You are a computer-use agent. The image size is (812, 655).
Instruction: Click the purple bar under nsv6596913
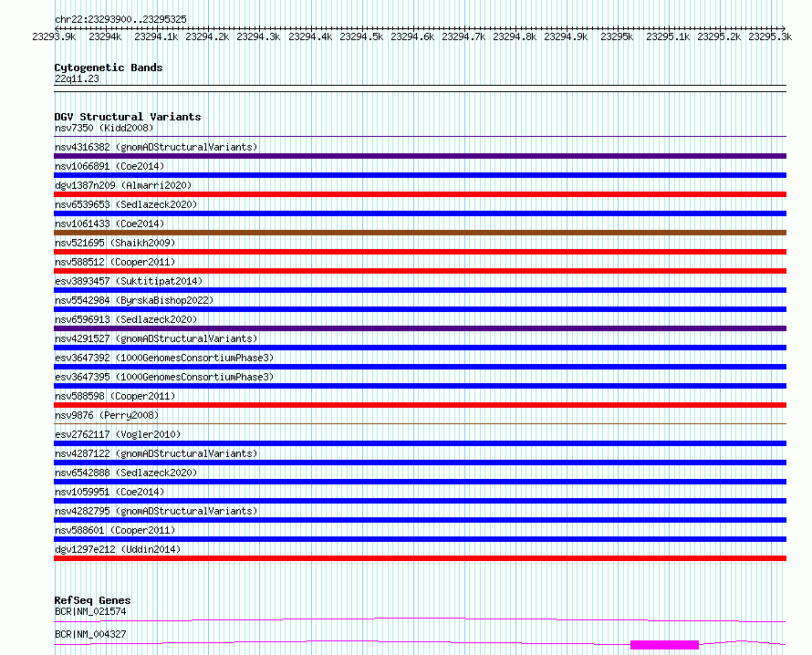(x=420, y=328)
